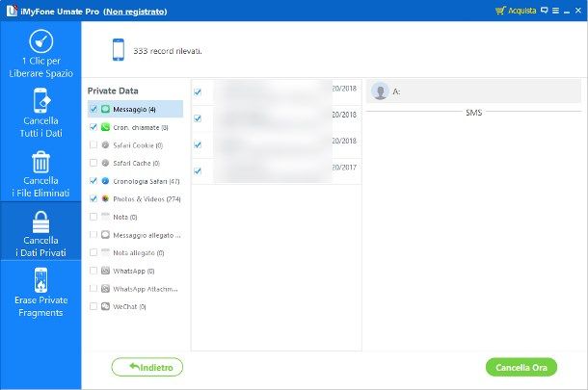This screenshot has height=390, width=588.
Task: Select Photos & Videos (274) category label
Action: tap(147, 199)
